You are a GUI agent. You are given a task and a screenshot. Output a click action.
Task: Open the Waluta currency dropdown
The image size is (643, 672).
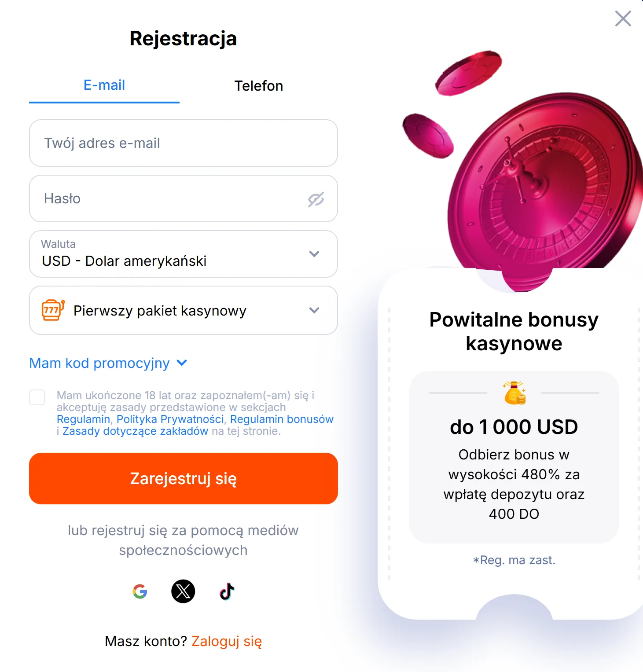pos(184,254)
